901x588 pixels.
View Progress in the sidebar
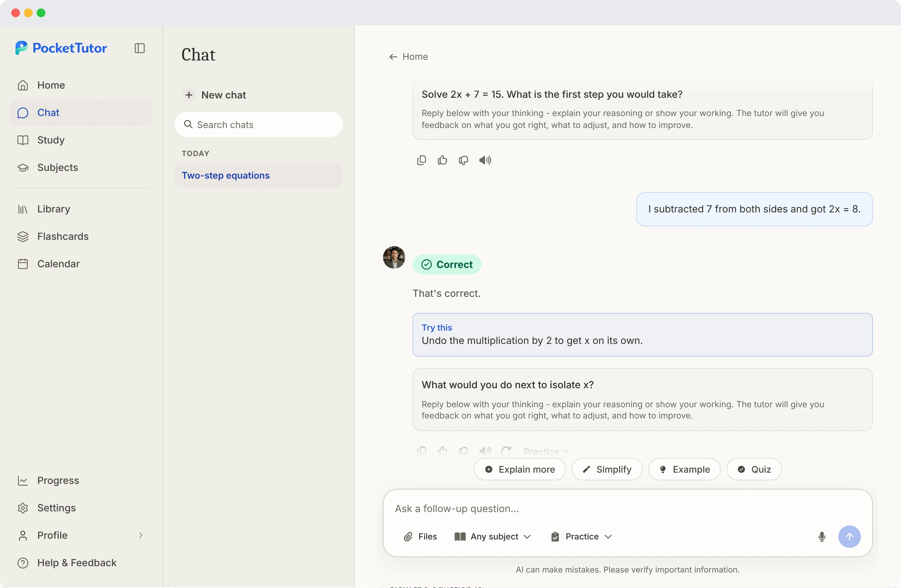[81, 480]
